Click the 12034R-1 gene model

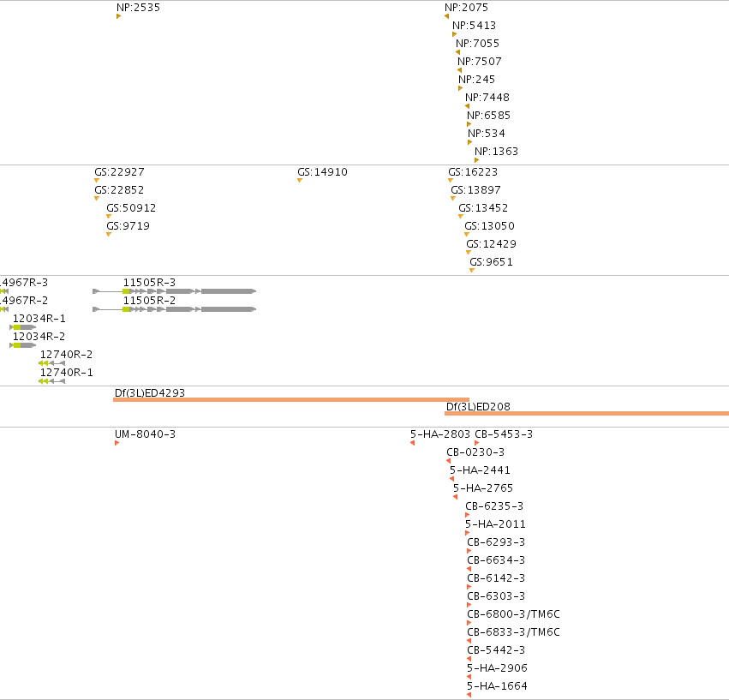point(23,327)
